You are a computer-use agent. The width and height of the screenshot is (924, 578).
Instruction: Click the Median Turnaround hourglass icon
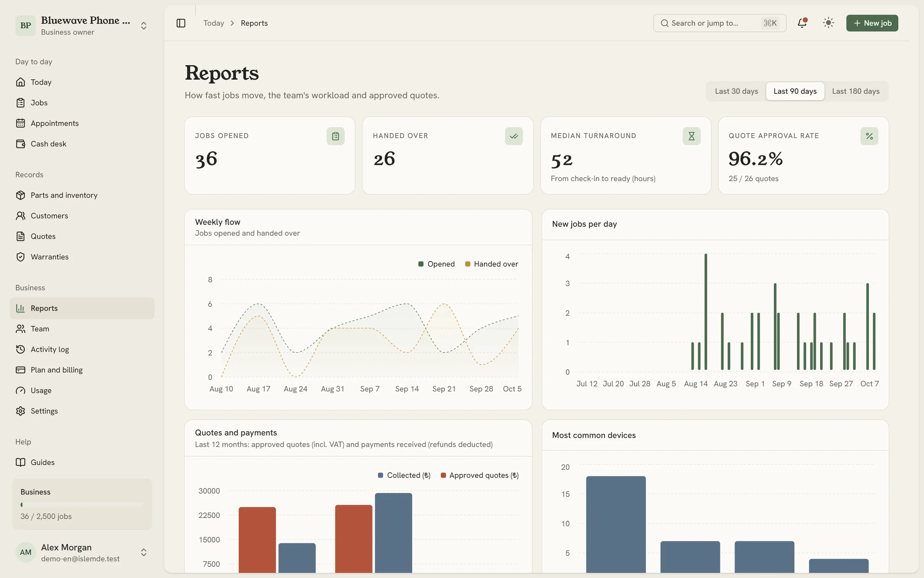tap(691, 136)
